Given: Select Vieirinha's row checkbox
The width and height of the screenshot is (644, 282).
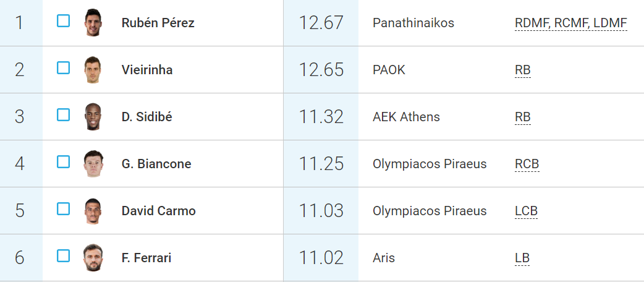Looking at the screenshot, I should (63, 68).
